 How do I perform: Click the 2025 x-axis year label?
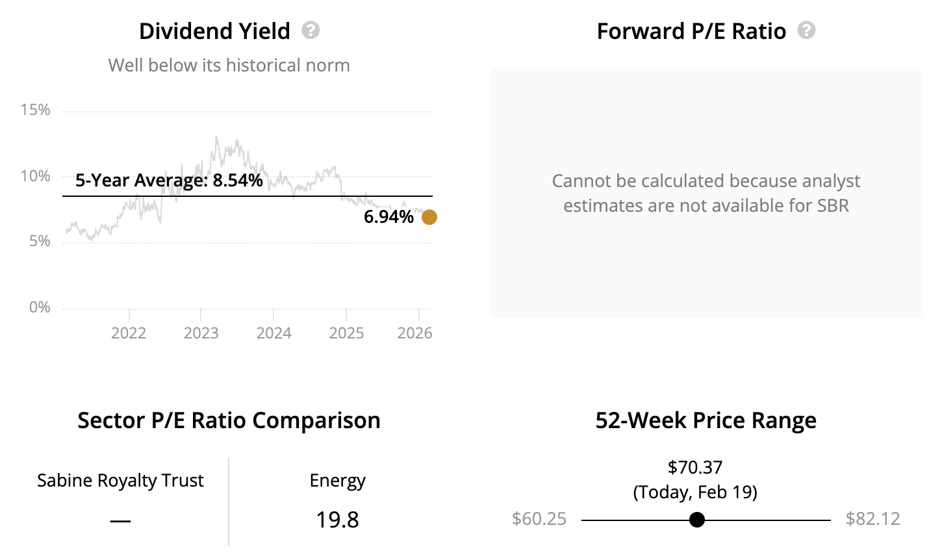coord(346,333)
